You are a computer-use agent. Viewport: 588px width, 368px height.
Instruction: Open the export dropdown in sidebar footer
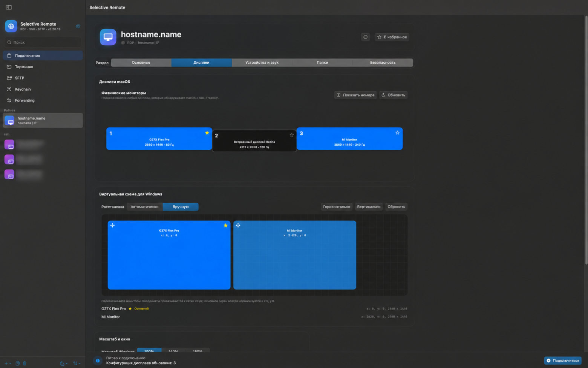[64, 363]
